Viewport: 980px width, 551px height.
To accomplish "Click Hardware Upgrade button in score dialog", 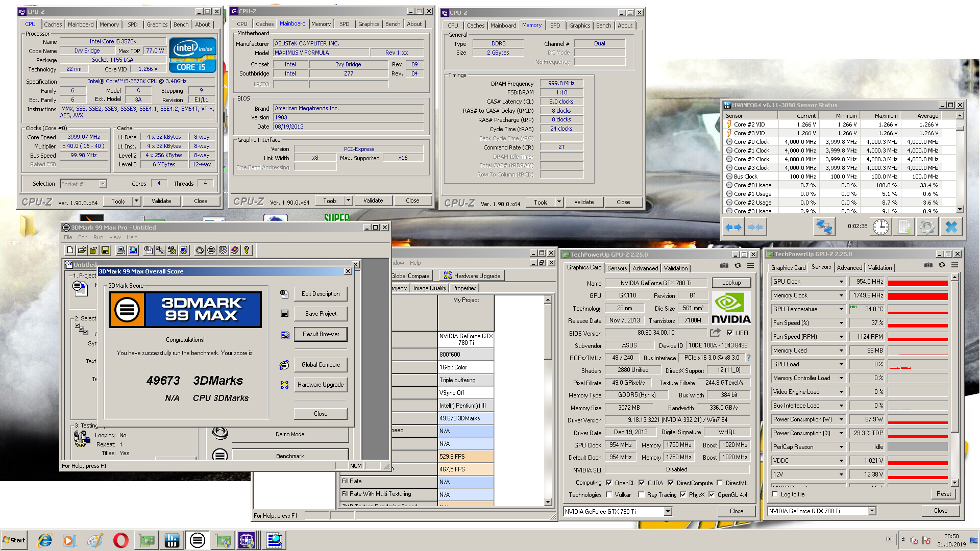I will (x=321, y=385).
